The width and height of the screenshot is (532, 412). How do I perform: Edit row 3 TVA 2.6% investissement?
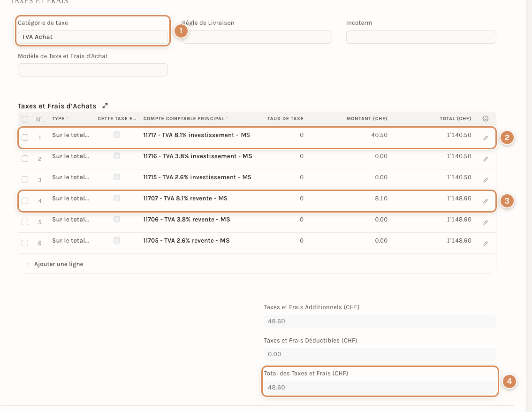point(486,180)
